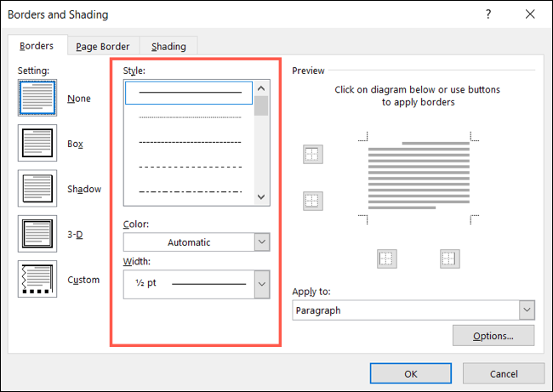This screenshot has width=553, height=392.
Task: Click the Automatic color field
Action: click(x=189, y=242)
